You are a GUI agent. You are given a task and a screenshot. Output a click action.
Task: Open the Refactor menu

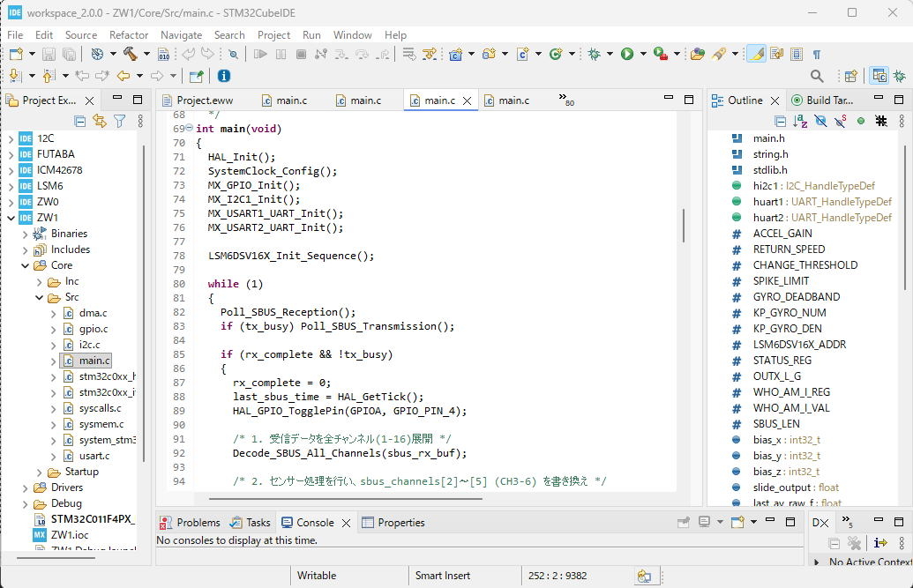(x=129, y=35)
